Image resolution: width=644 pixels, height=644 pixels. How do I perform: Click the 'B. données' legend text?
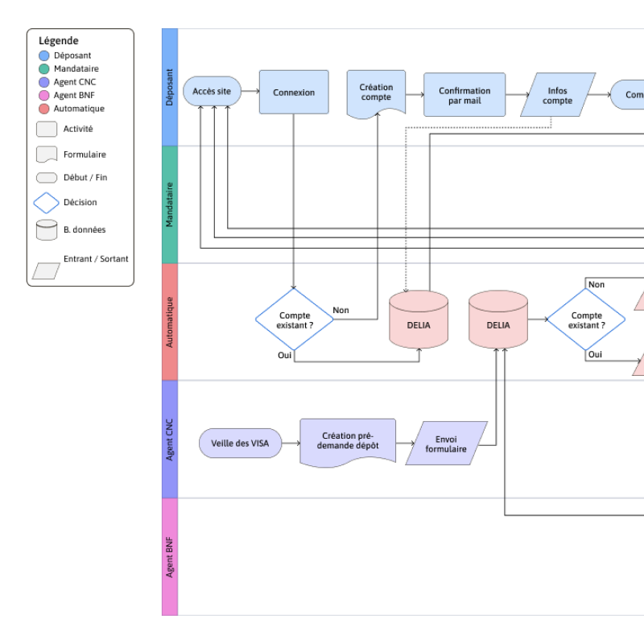click(x=85, y=229)
